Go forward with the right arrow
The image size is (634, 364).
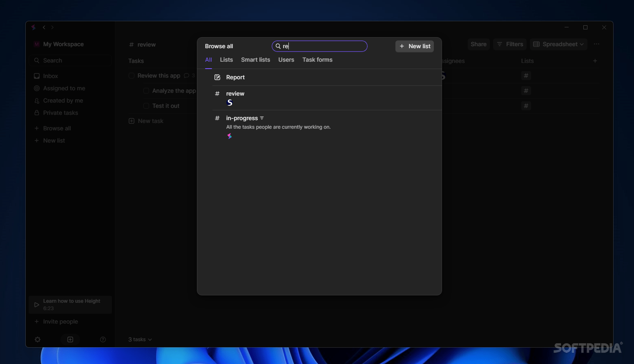(x=52, y=27)
